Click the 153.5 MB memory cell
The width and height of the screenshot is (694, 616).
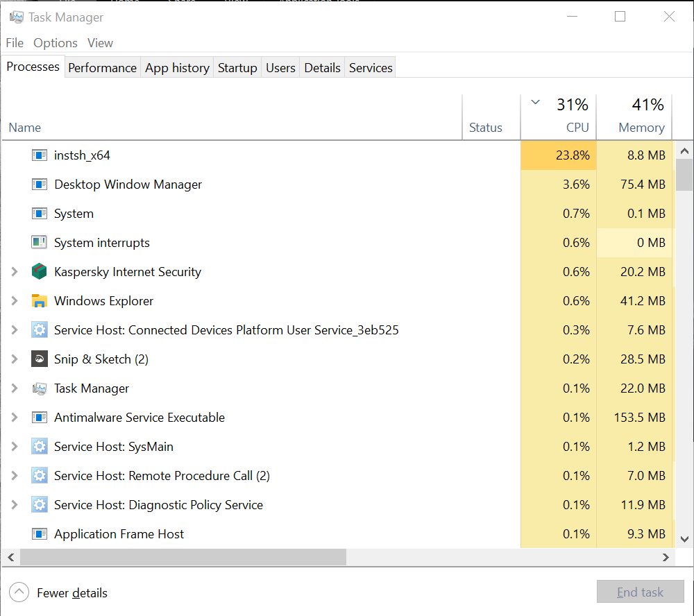[634, 418]
